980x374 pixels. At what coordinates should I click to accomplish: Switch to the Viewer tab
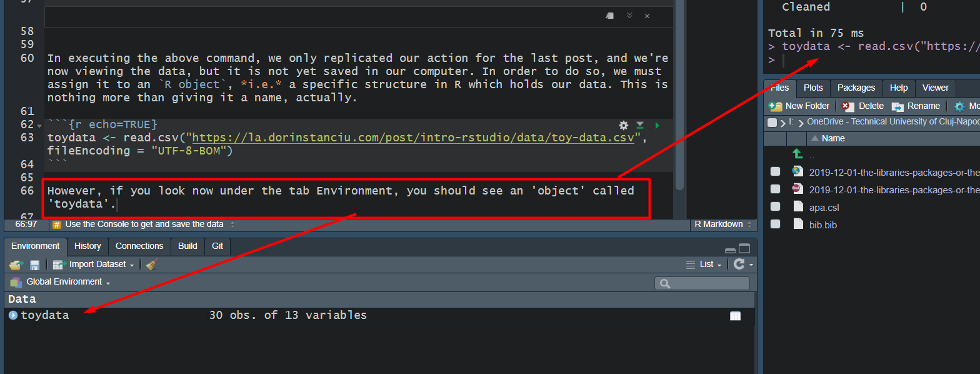(936, 88)
